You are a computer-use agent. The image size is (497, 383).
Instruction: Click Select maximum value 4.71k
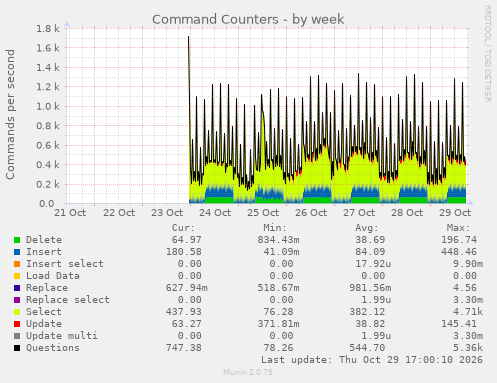[468, 312]
